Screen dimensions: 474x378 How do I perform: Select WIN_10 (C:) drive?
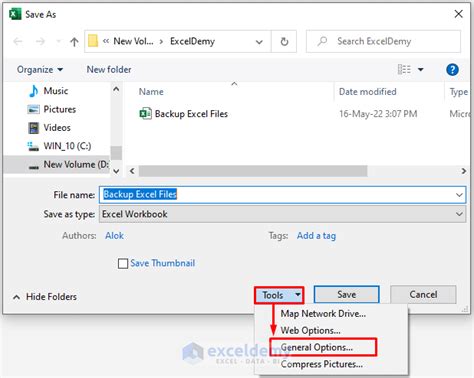pyautogui.click(x=67, y=146)
